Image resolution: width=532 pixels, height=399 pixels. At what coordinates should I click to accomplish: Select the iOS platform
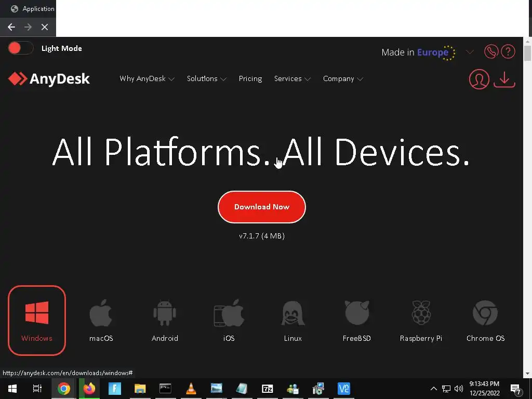pyautogui.click(x=229, y=320)
